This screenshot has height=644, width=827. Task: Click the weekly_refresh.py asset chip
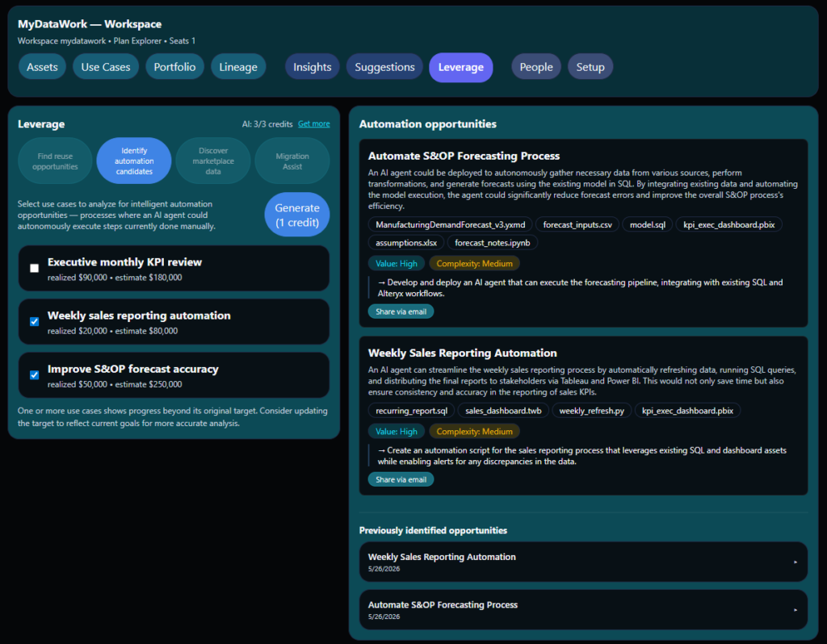click(x=591, y=411)
